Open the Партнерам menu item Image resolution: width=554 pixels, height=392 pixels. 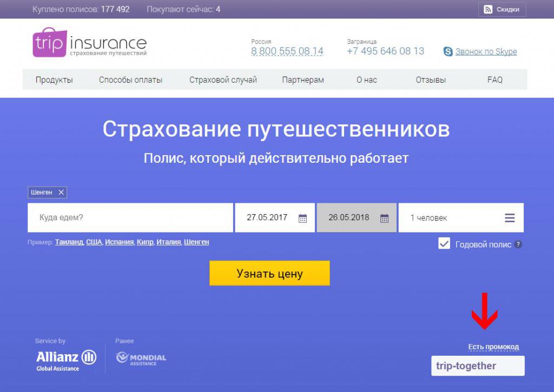click(x=303, y=80)
